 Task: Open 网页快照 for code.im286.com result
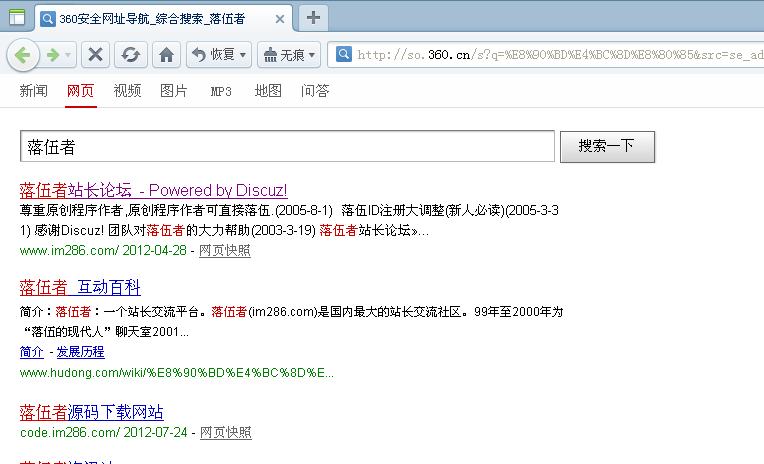(x=226, y=432)
